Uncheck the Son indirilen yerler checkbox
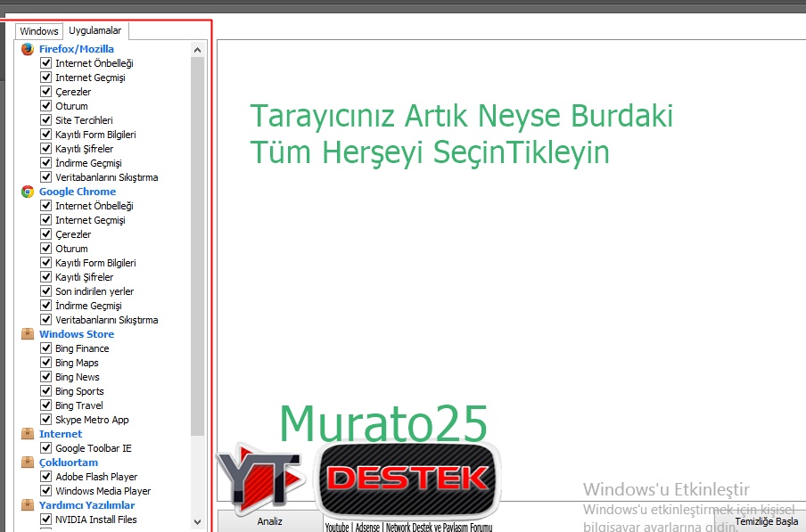Screen dimensions: 806x532 click(x=45, y=291)
